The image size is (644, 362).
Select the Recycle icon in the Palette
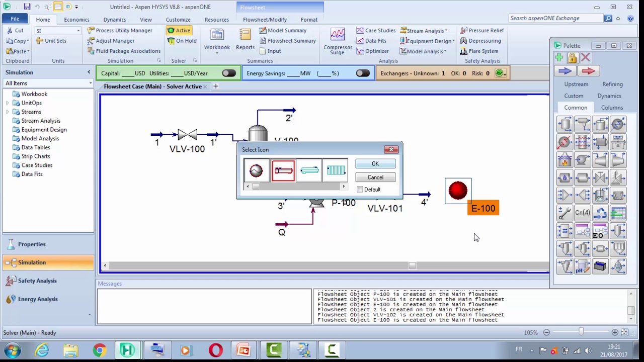tap(600, 213)
